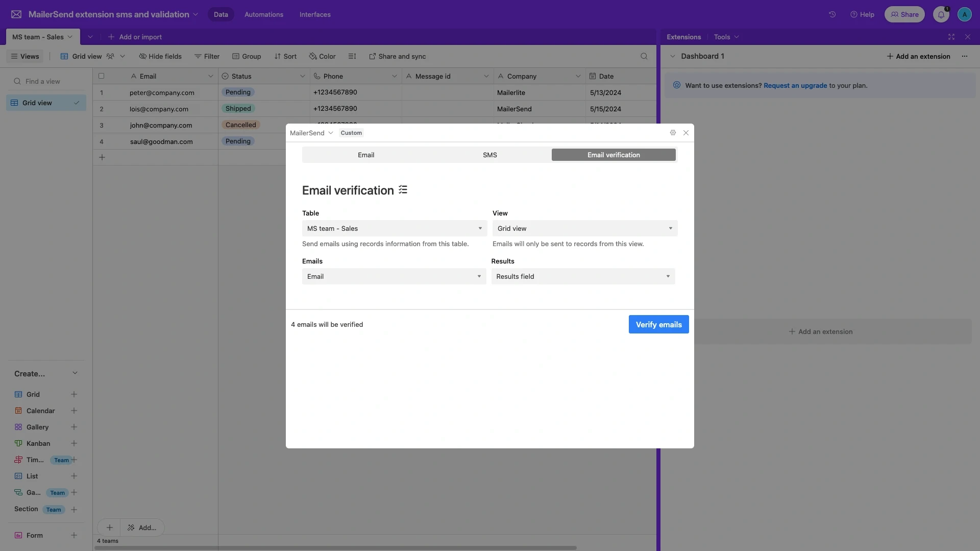
Task: Expand the Emails field dropdown
Action: (x=394, y=276)
